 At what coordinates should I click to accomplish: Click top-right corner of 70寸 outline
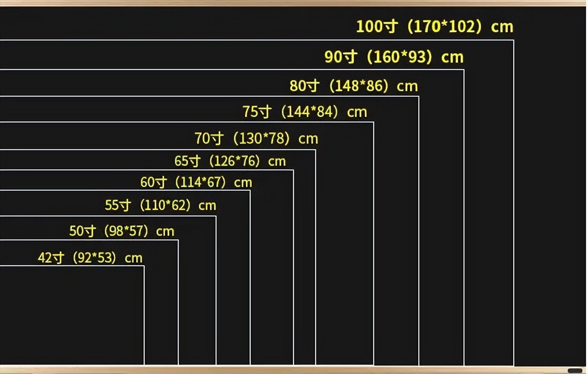[315, 150]
